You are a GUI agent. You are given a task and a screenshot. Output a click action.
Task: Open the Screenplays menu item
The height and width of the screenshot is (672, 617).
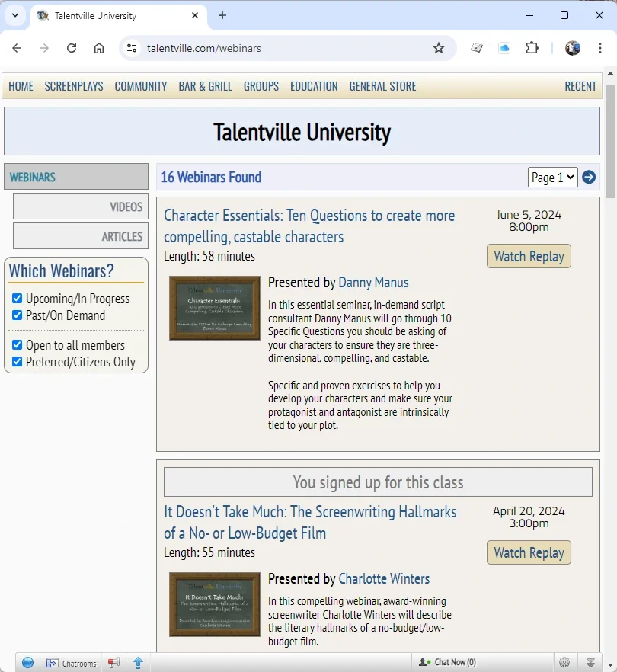tap(74, 86)
